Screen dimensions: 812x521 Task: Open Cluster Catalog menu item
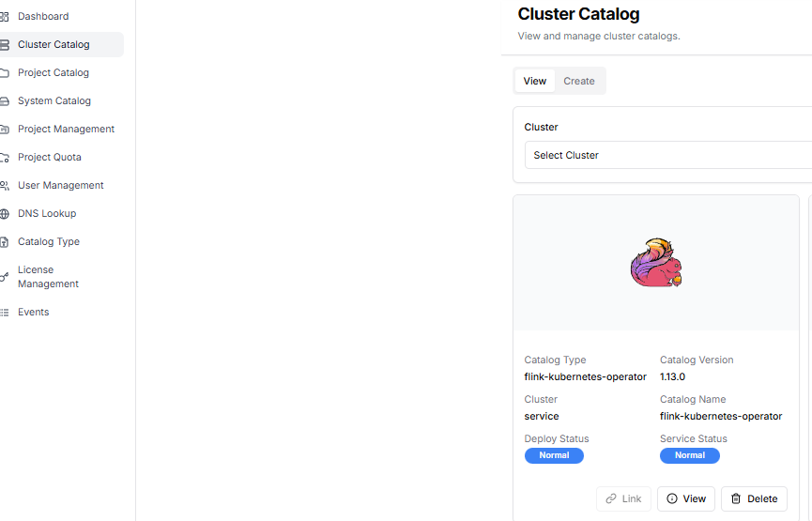pyautogui.click(x=54, y=44)
